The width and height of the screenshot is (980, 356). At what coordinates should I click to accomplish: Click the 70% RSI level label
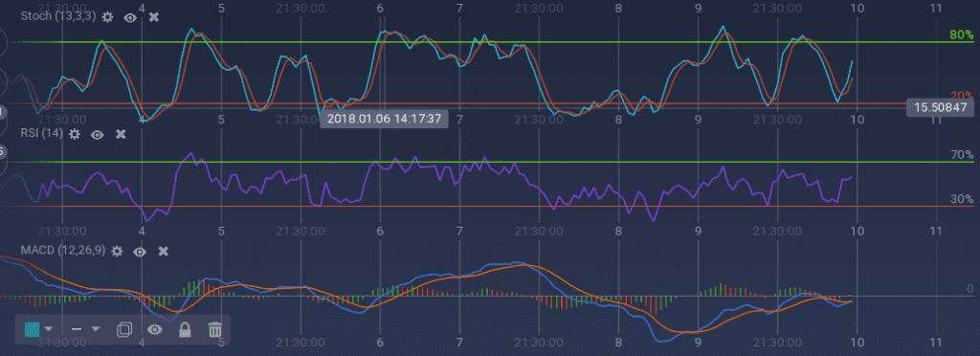961,155
